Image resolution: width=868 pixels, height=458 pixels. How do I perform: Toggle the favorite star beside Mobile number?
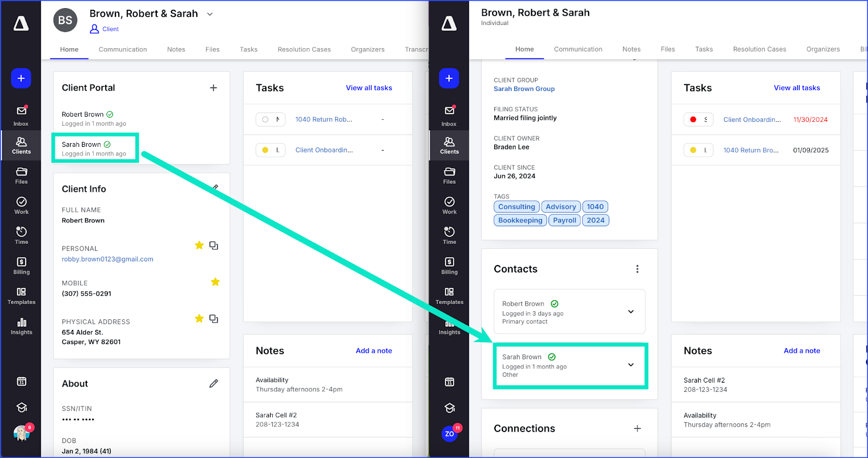(215, 282)
